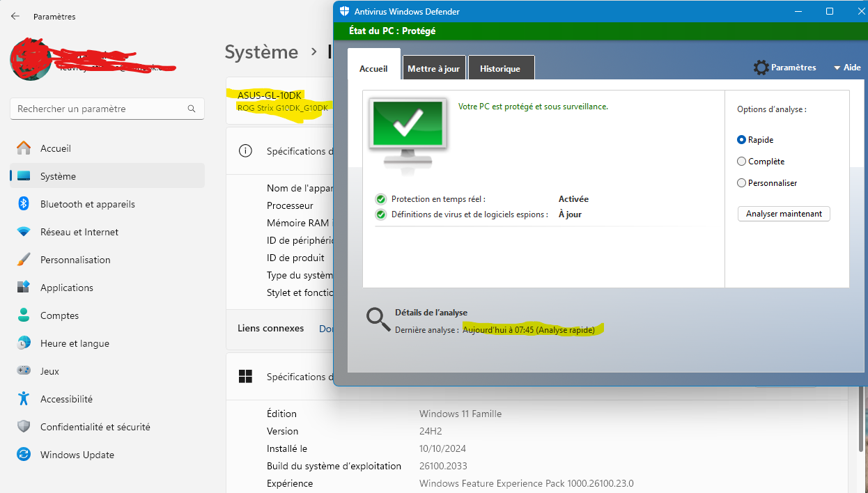Open Confidentialité et sécurité shield icon

point(24,427)
